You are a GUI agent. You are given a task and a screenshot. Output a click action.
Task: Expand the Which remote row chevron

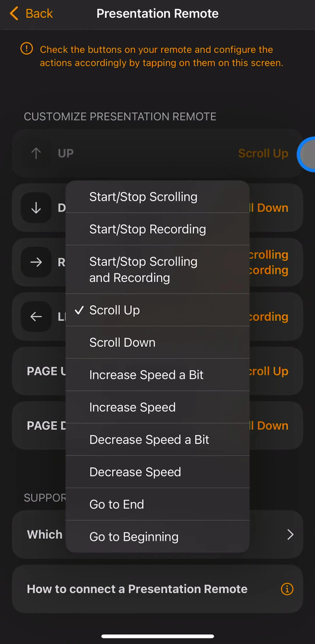[290, 535]
